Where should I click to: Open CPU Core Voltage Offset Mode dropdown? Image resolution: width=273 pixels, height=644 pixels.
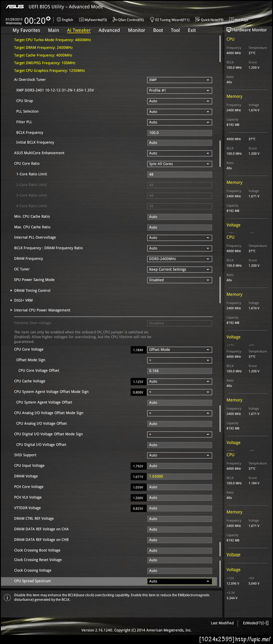tap(180, 350)
